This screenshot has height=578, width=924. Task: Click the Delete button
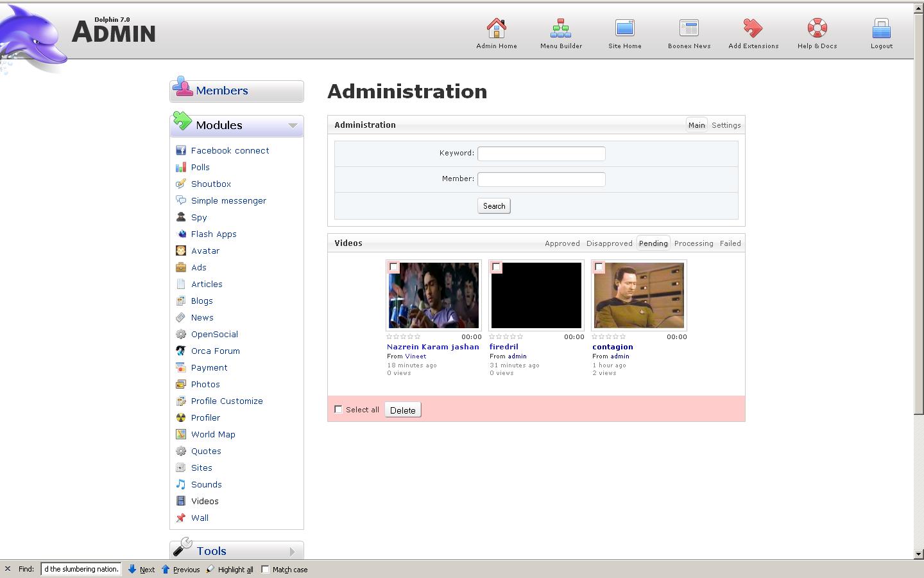(402, 410)
